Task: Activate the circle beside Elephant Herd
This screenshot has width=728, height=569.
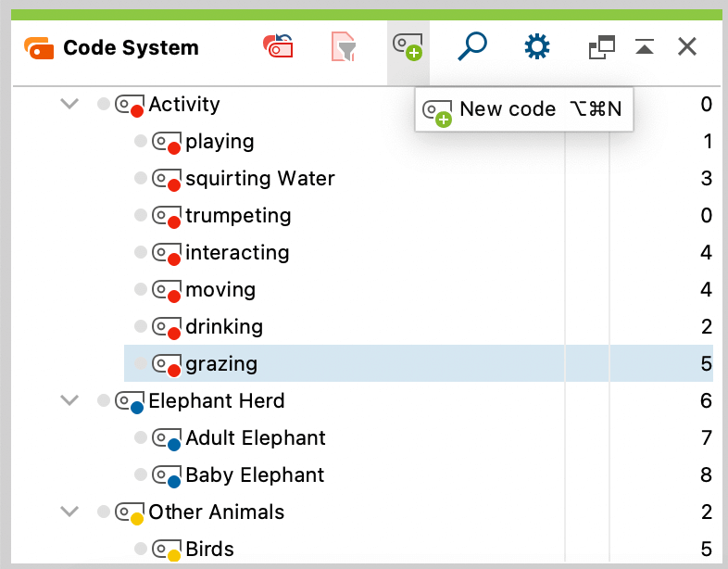Action: [103, 400]
